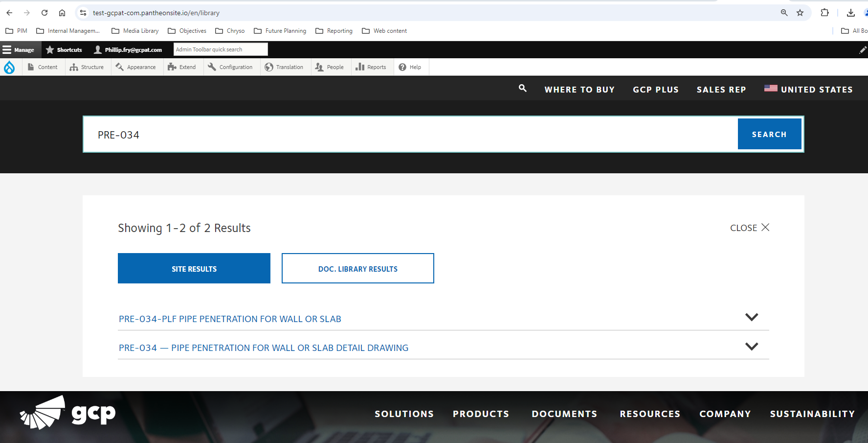Click the pencil edit icon in admin toolbar
The image size is (868, 443).
click(863, 50)
